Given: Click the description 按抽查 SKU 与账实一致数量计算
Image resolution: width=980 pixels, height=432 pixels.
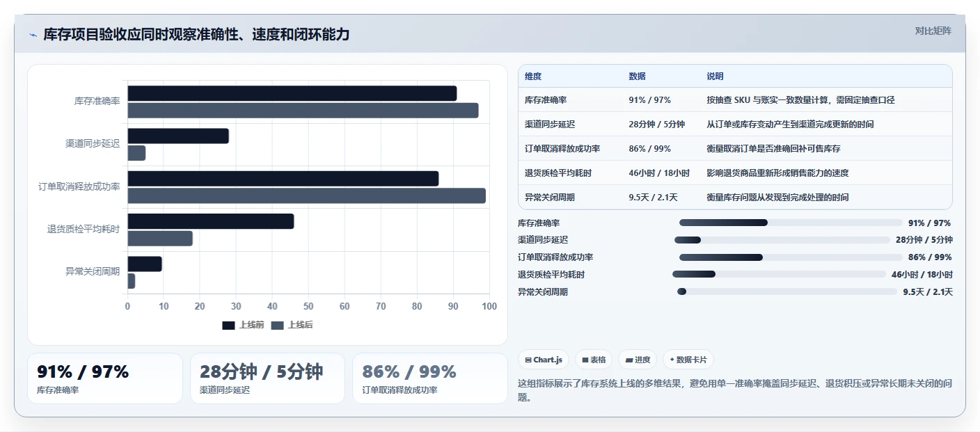Looking at the screenshot, I should click(768, 100).
